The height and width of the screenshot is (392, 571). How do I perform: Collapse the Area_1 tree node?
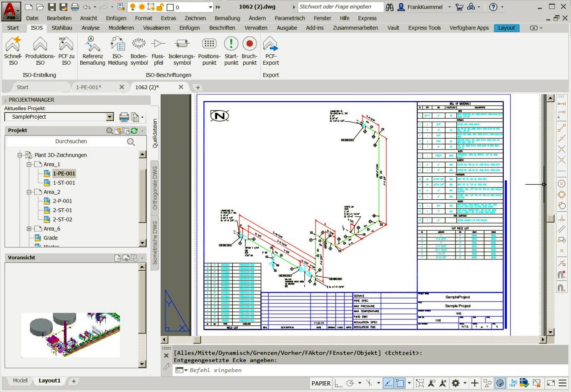(x=29, y=165)
